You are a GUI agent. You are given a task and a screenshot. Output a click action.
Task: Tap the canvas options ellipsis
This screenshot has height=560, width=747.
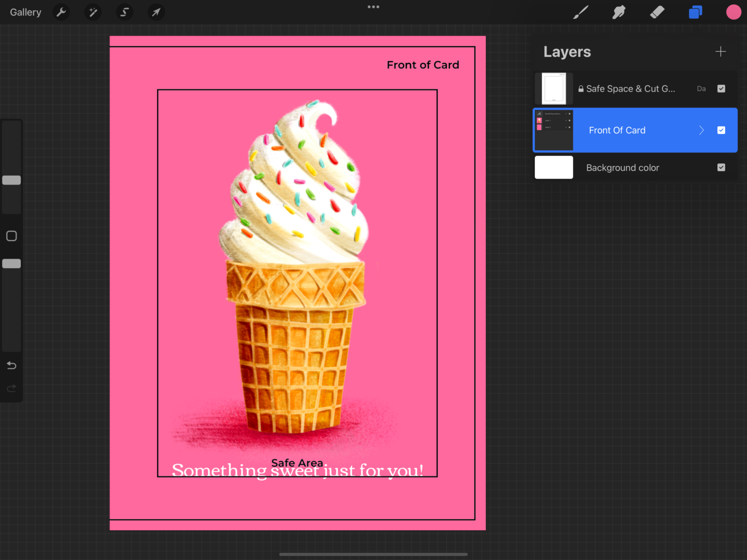pyautogui.click(x=373, y=7)
